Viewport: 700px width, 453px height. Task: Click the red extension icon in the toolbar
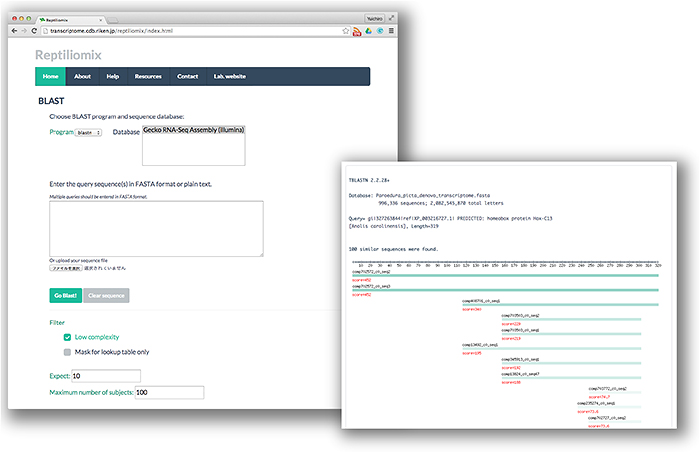[x=355, y=32]
